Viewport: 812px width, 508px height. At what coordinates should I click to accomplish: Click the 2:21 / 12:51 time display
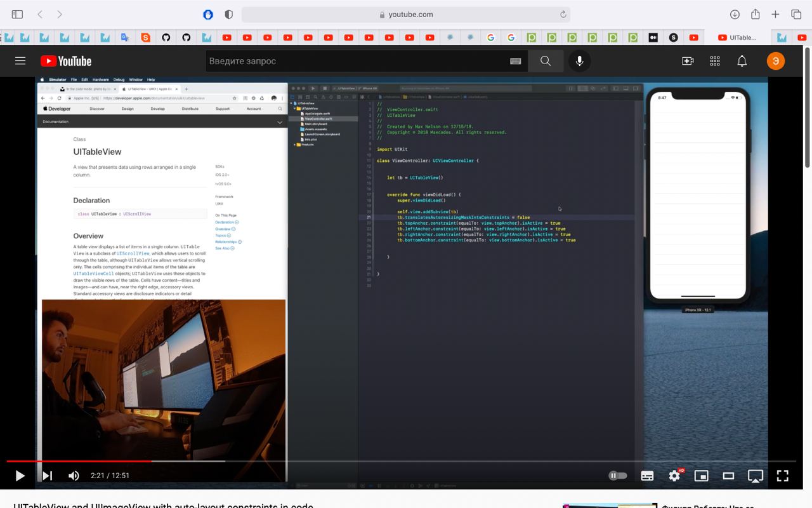tap(110, 476)
